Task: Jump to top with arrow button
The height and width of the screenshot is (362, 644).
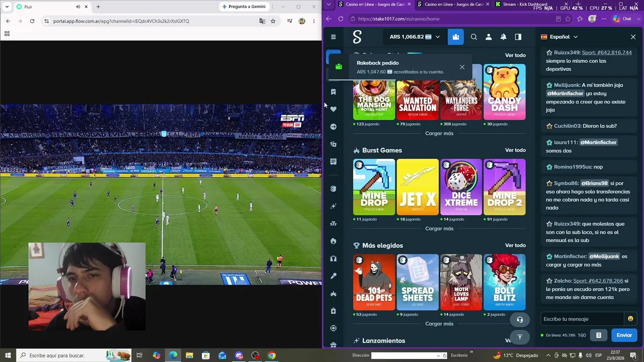Action: (520, 337)
